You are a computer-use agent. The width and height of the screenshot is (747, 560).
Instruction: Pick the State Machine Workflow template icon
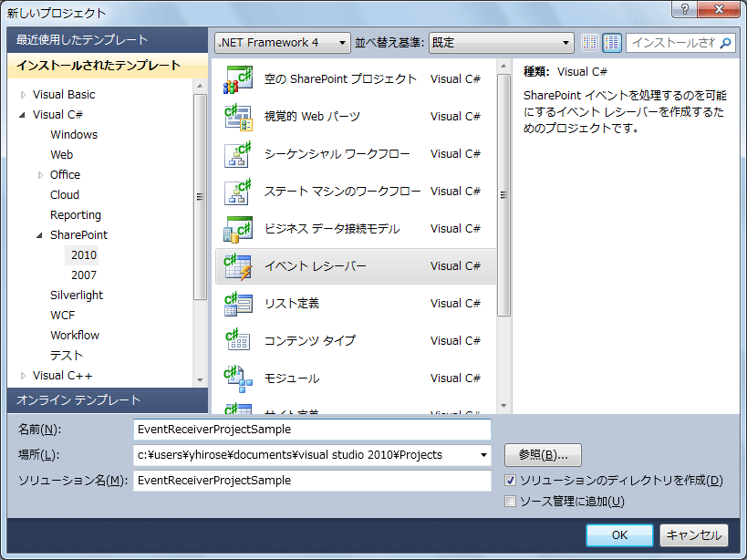pos(238,192)
